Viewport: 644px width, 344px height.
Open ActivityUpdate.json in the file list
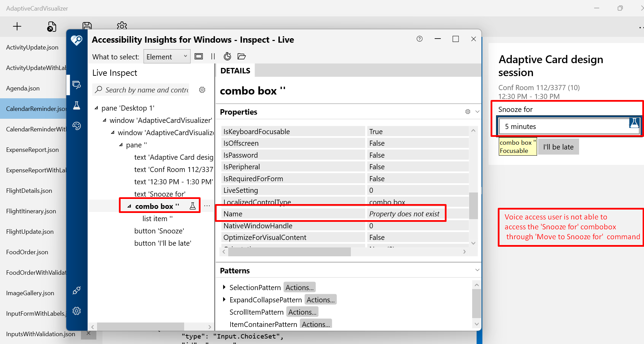32,47
